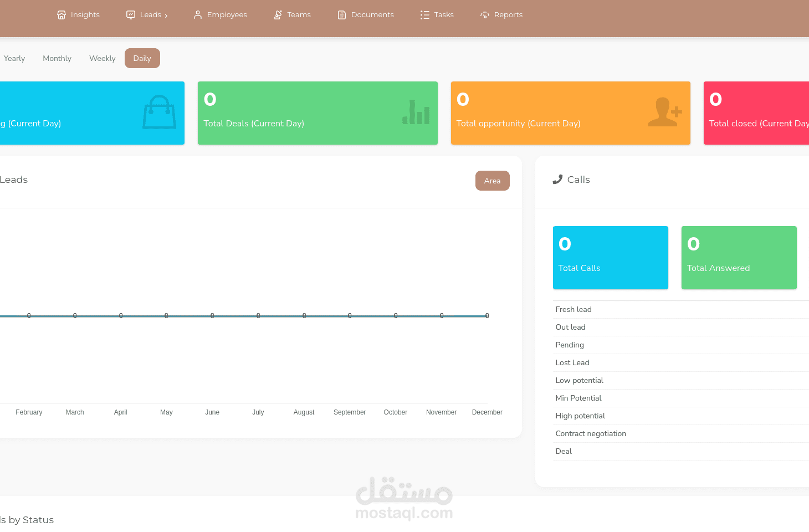Open the Reports section
The width and height of the screenshot is (809, 532).
(x=501, y=15)
